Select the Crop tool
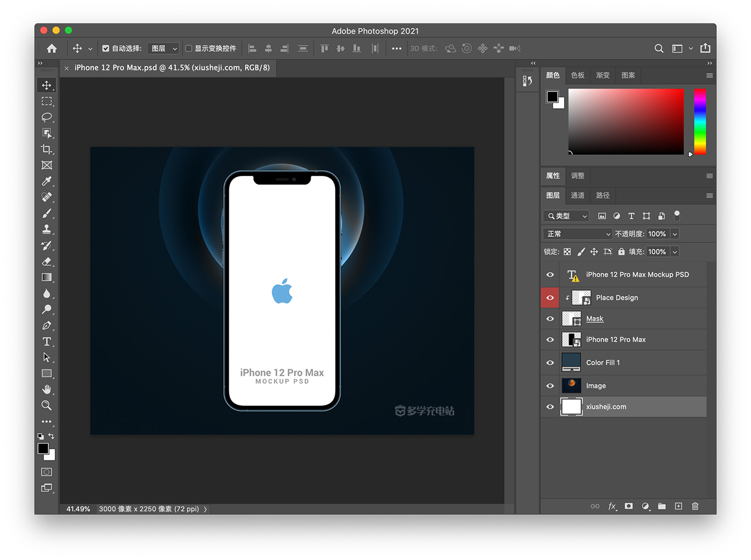The image size is (751, 560). pos(47,149)
